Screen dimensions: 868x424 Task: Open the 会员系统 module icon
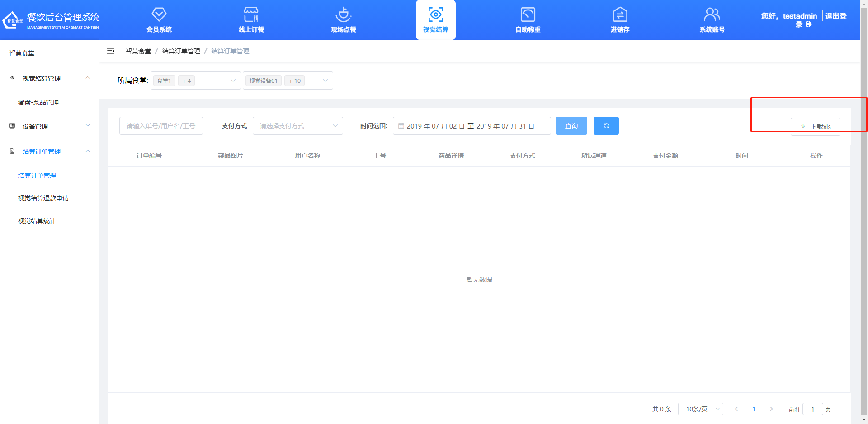click(x=159, y=19)
